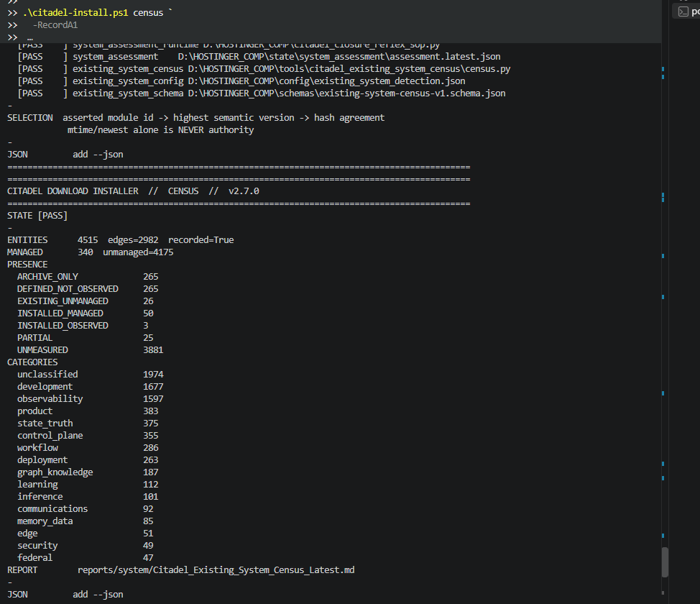Click the CATEGORIES section header
This screenshot has width=700, height=604.
(32, 362)
